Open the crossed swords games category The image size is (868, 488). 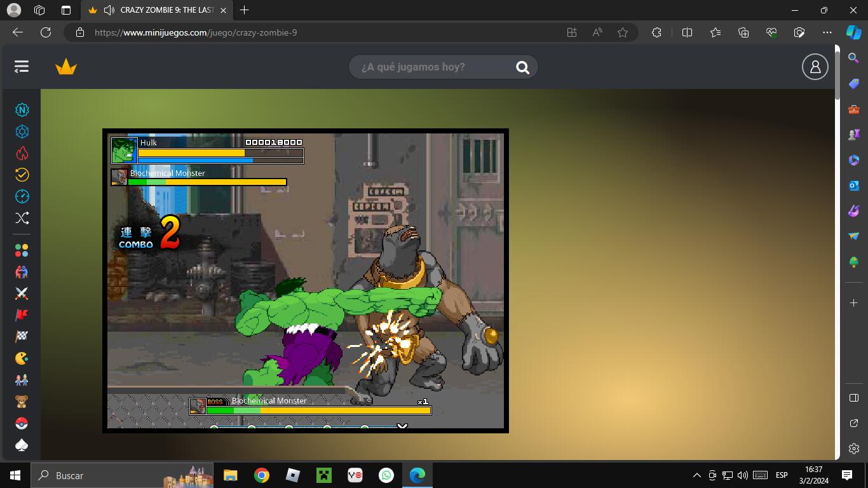tap(22, 294)
